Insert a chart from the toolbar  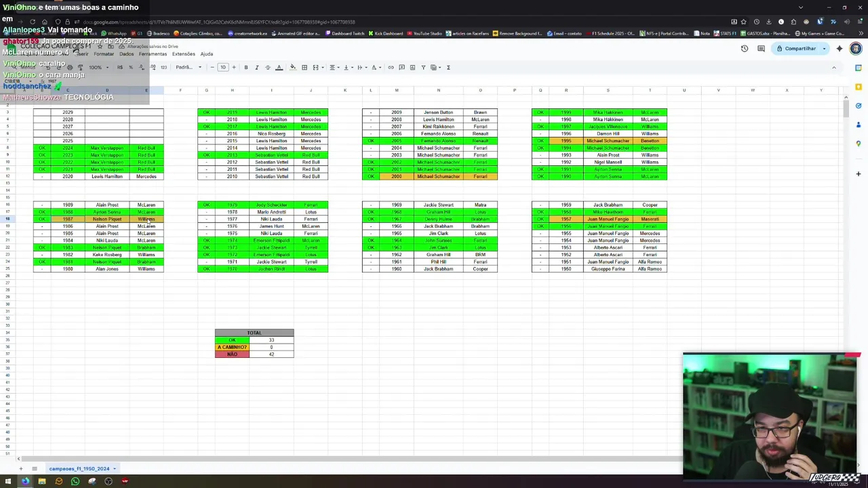coord(412,67)
